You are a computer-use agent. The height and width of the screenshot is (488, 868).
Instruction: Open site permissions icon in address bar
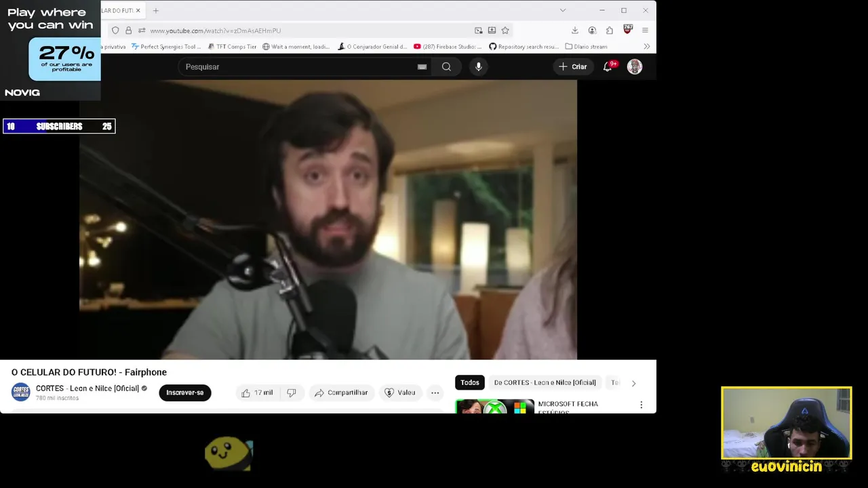142,30
